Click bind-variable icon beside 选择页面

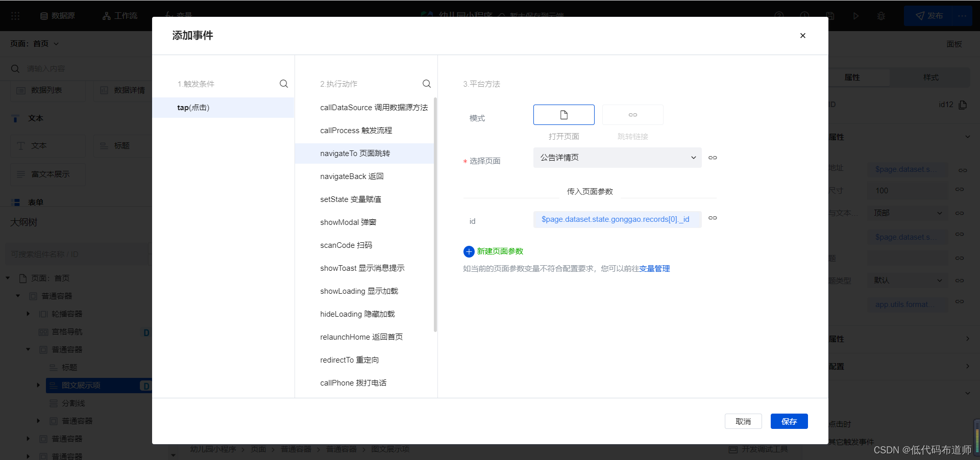point(713,158)
